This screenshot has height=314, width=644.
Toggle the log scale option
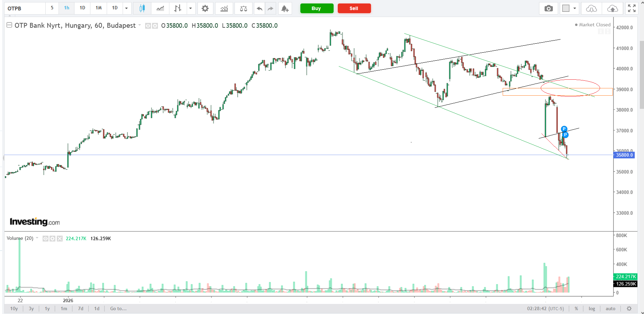coord(592,308)
